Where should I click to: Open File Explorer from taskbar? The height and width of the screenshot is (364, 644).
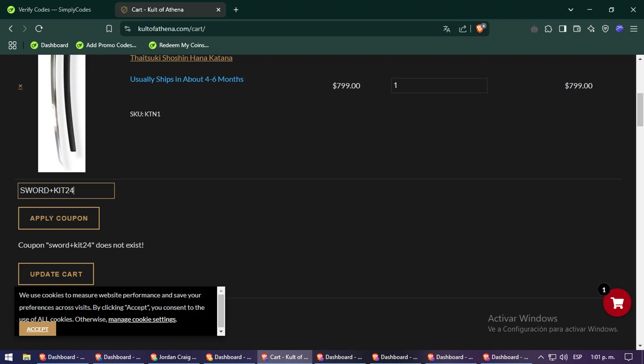[27, 357]
